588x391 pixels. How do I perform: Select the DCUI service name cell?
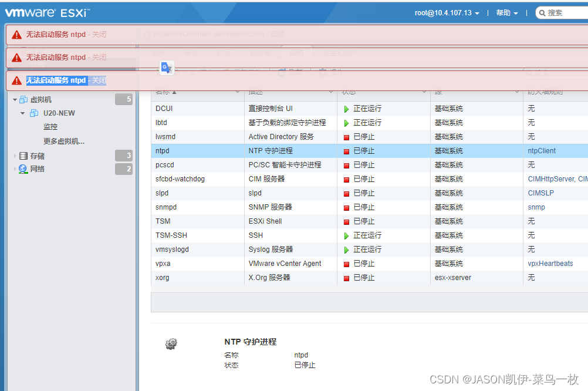click(198, 109)
